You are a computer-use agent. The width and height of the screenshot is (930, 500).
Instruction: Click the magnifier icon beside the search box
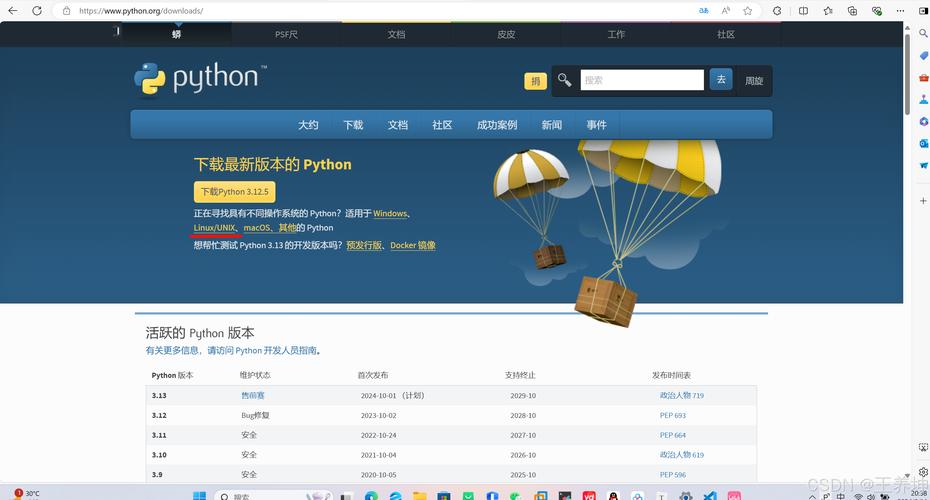564,79
